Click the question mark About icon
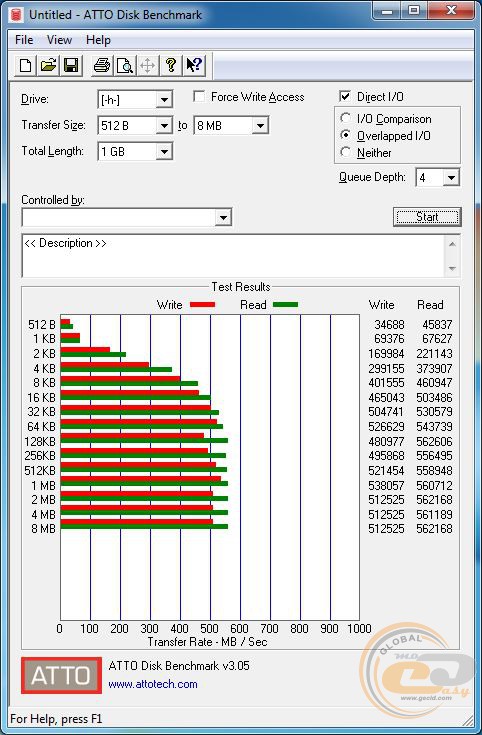 coord(171,65)
